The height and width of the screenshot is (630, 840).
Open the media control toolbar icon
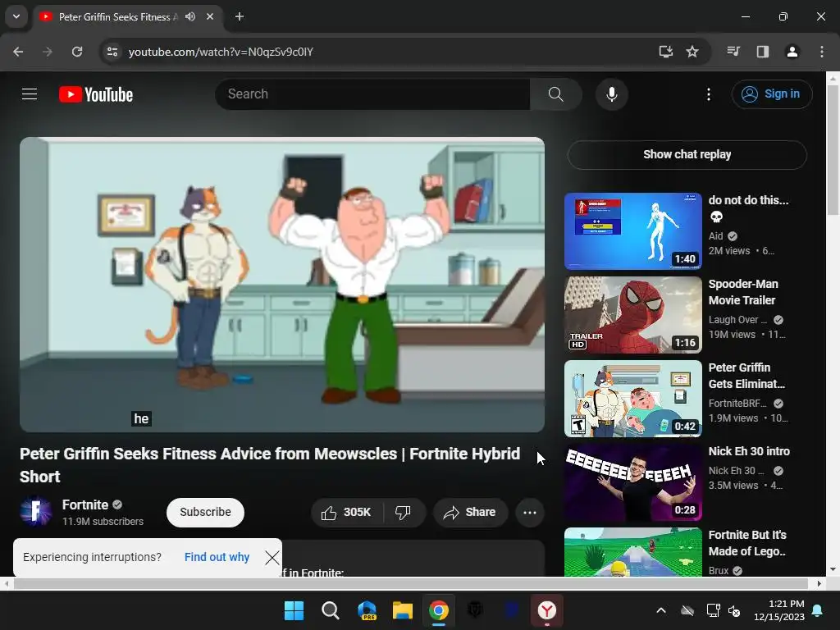(733, 52)
